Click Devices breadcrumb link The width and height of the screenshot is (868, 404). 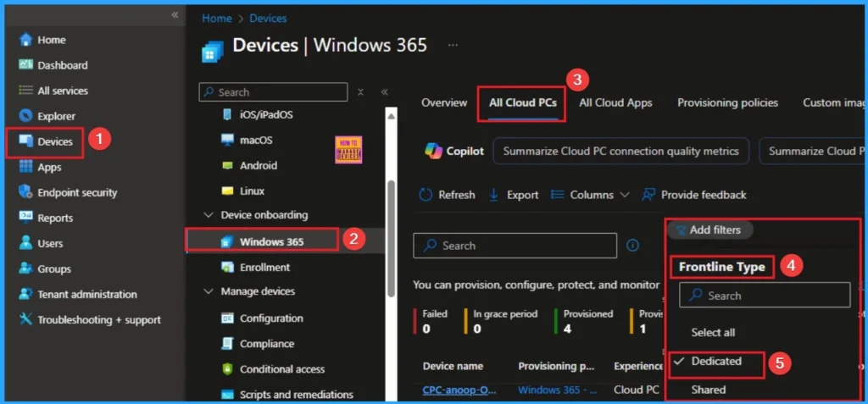point(268,19)
